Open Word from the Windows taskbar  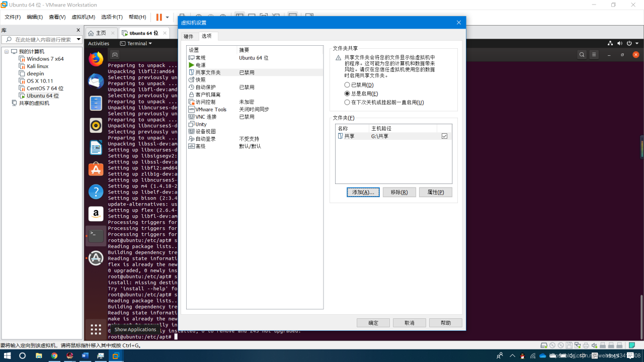click(85, 355)
